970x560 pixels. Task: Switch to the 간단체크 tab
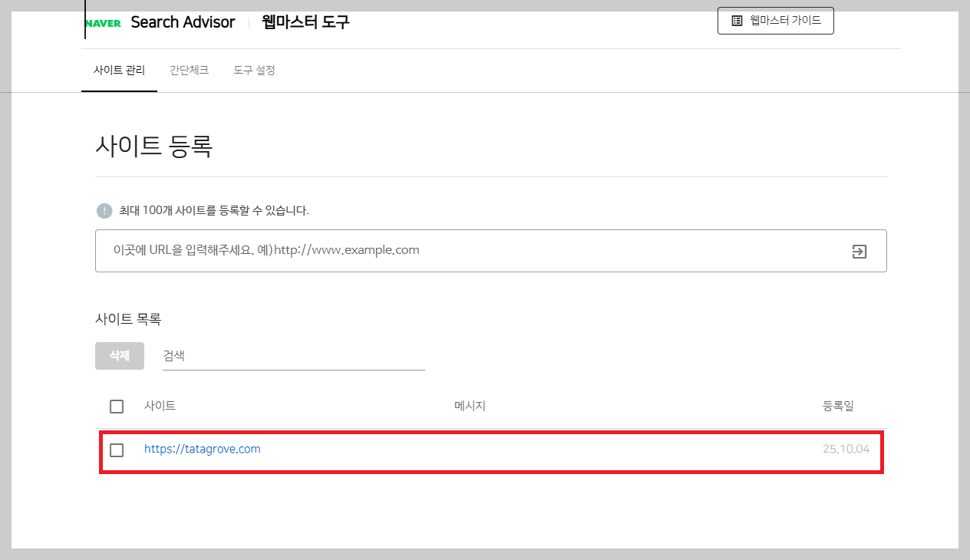click(x=189, y=70)
